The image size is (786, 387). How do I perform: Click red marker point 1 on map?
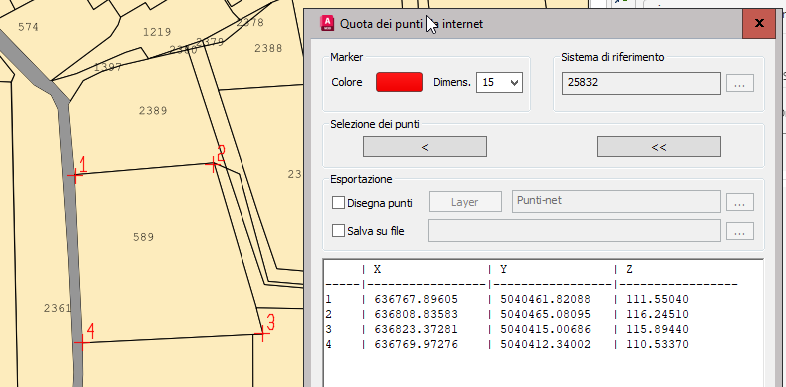pos(75,175)
